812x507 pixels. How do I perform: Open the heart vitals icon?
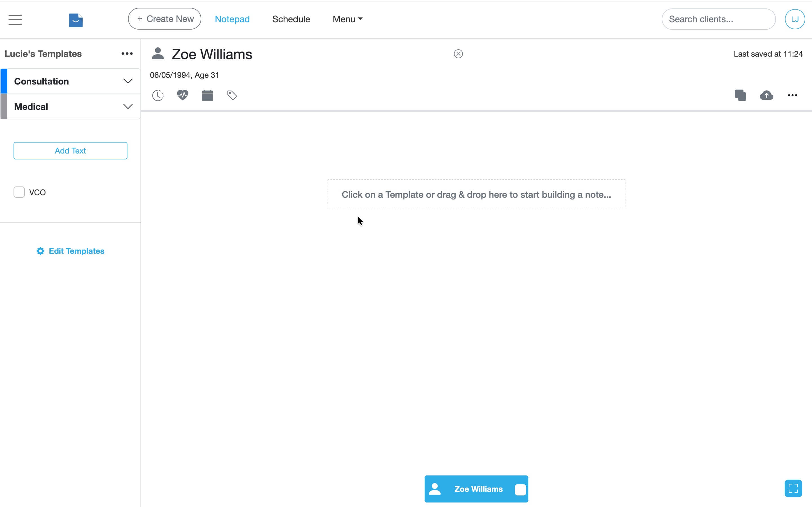coord(182,95)
